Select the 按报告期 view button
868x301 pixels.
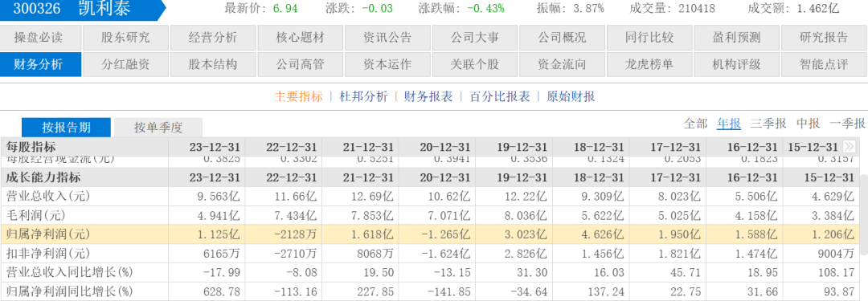[66, 128]
